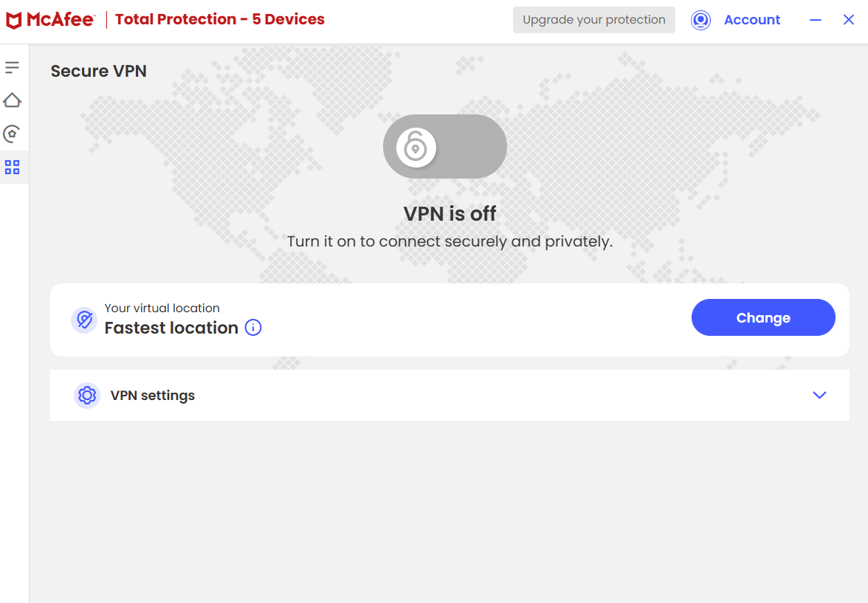
Task: Go to Home via sidebar house icon
Action: pyautogui.click(x=12, y=100)
